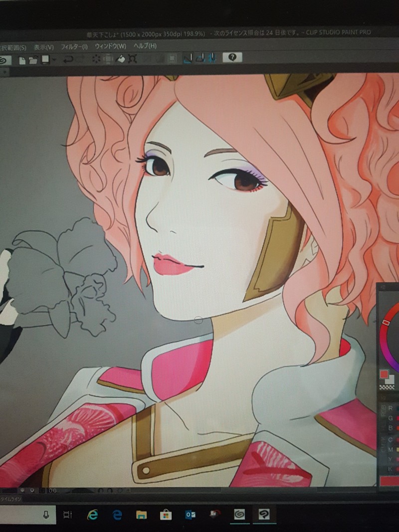Click the red color preview bar

click(389, 481)
